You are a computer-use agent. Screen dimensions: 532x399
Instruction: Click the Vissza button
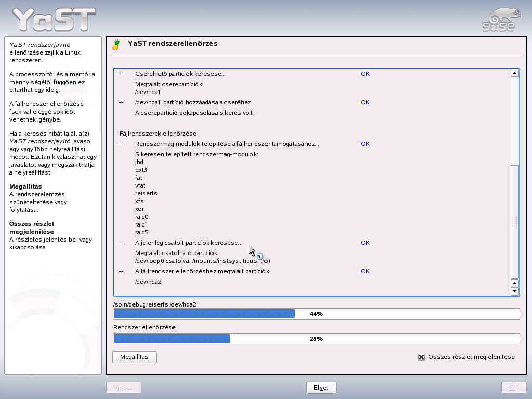coord(124,388)
